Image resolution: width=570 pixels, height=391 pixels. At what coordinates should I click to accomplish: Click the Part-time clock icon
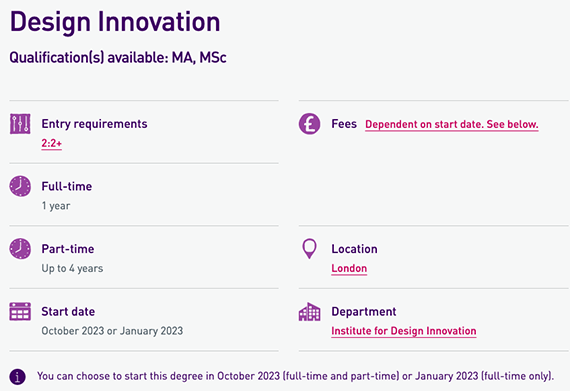[x=20, y=249]
